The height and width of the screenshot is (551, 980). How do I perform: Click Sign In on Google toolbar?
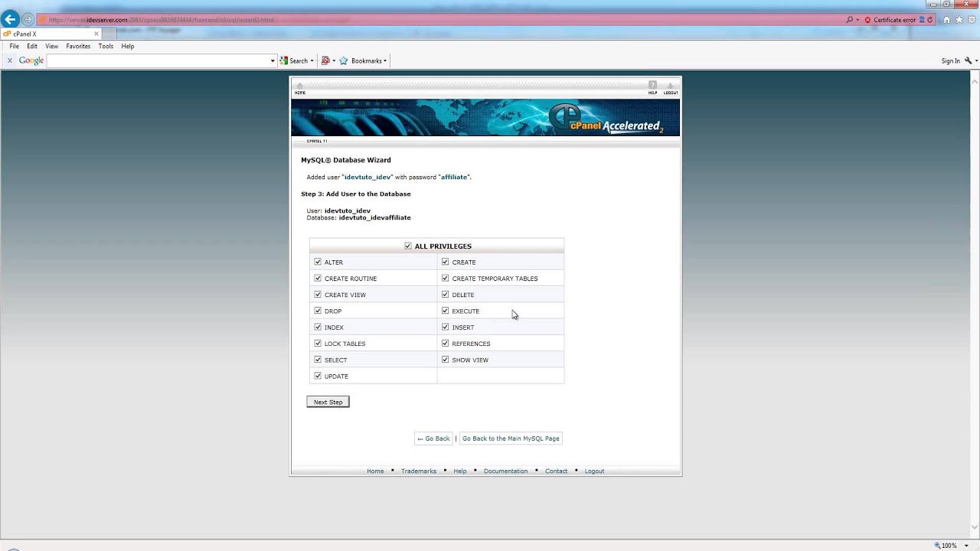tap(951, 60)
